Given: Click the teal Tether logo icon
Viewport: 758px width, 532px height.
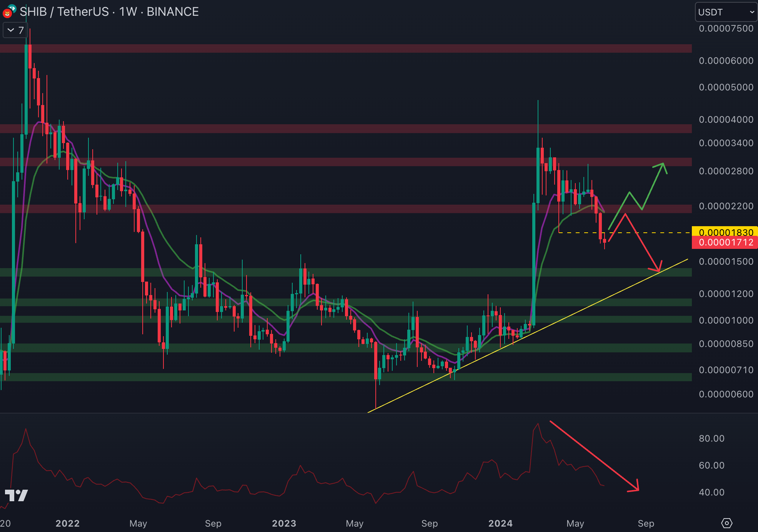Looking at the screenshot, I should coord(12,8).
